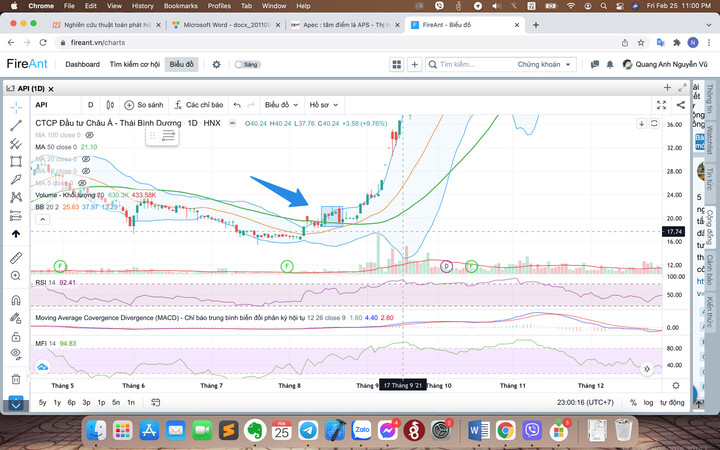720x450 pixels.
Task: Enter fullscreen chart mode
Action: coord(661,105)
